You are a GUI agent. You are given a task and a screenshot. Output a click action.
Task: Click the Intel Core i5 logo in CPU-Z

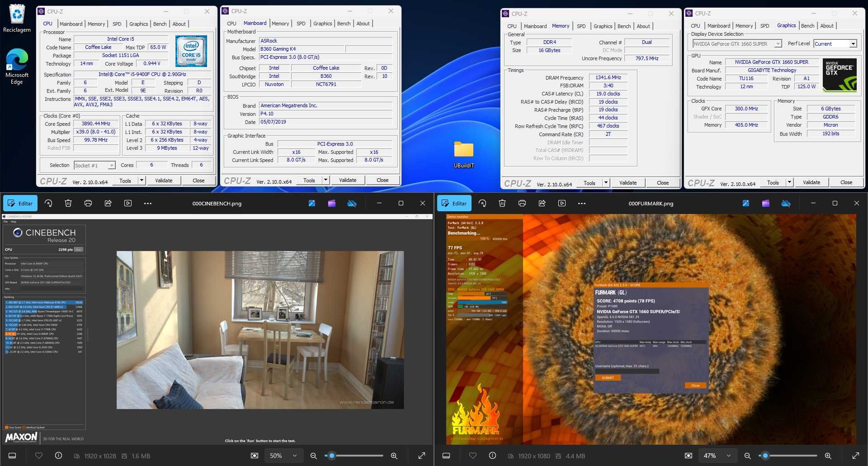point(191,52)
